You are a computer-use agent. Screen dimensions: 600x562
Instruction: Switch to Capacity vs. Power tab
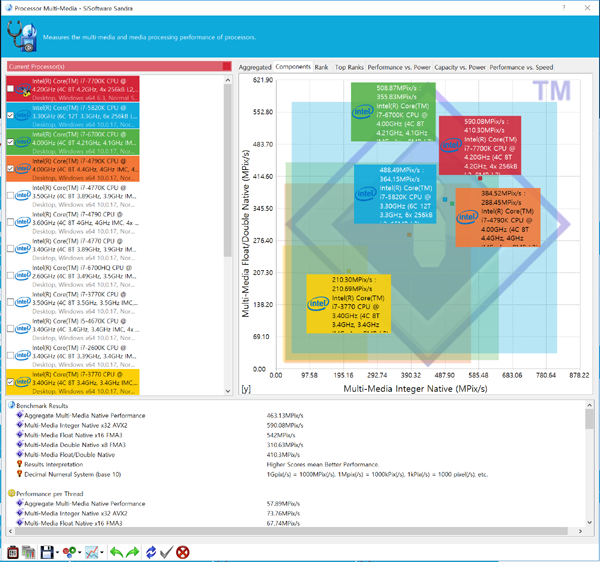(460, 67)
